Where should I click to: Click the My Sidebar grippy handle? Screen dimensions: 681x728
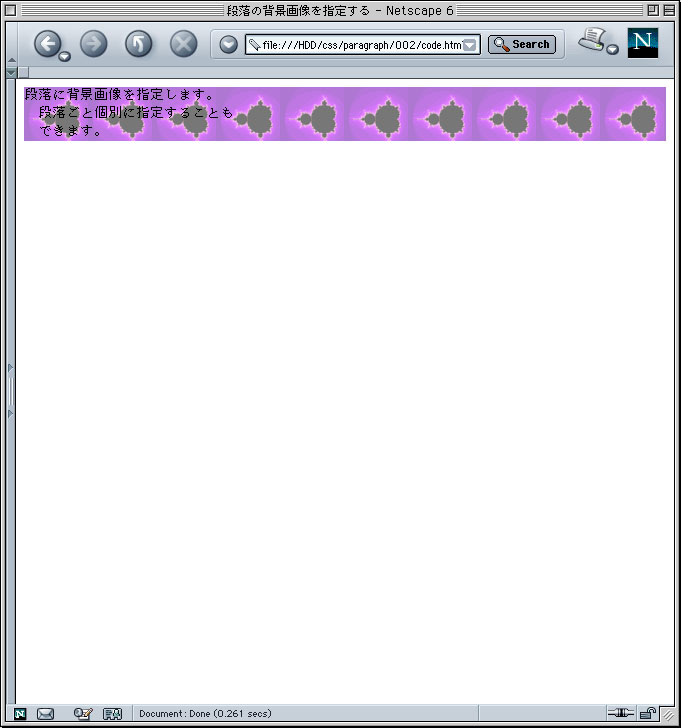point(11,391)
